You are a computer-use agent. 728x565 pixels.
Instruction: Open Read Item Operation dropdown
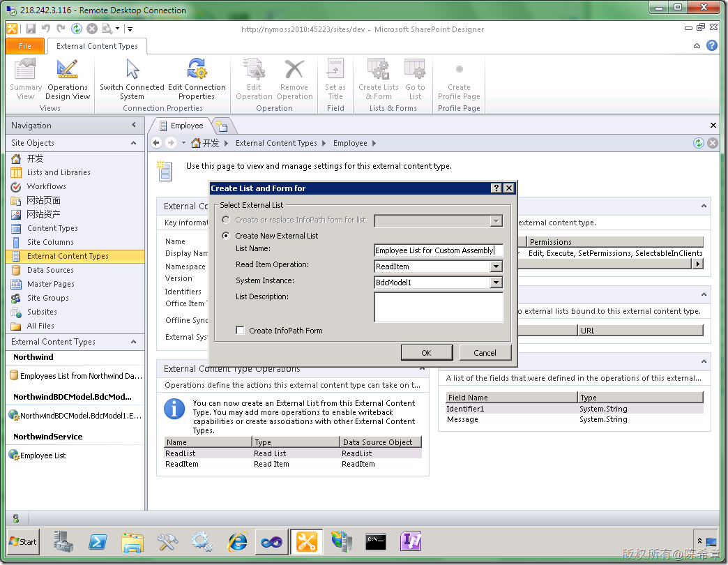(x=496, y=266)
